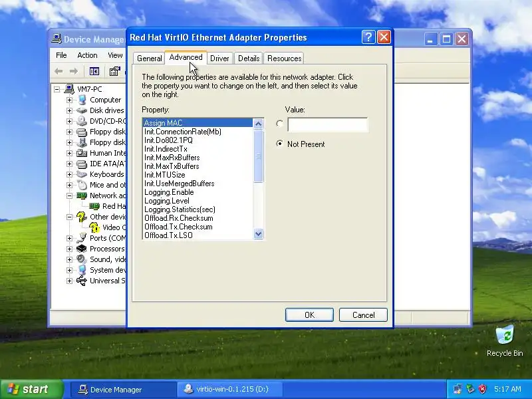Click the dialog help question mark button
This screenshot has width=532, height=399.
[x=368, y=37]
